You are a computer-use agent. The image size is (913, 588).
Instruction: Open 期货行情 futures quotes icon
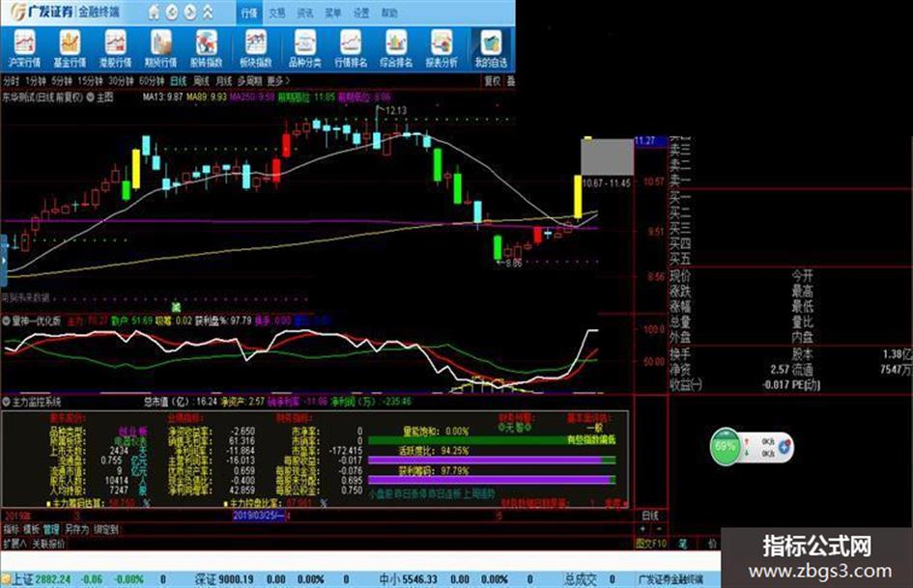click(160, 49)
